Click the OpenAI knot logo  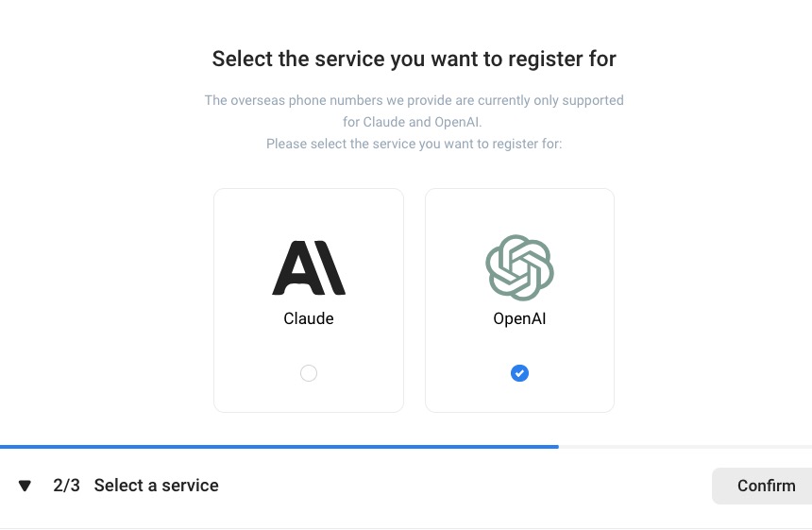[x=519, y=267]
